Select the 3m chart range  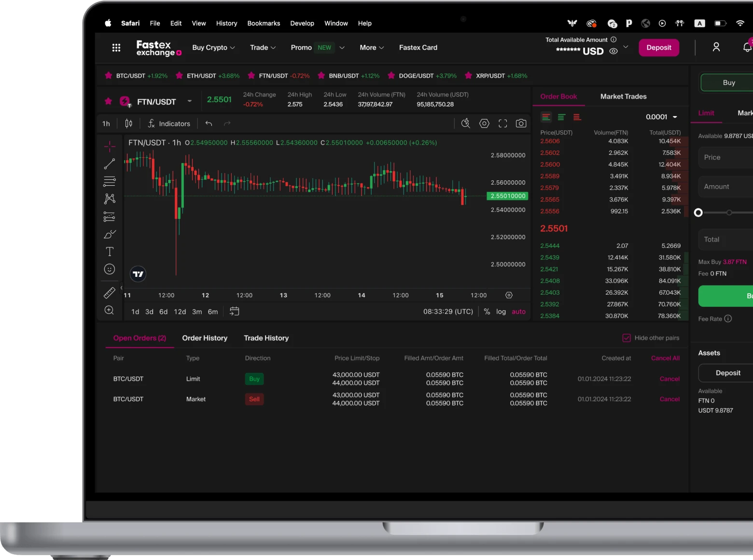(x=197, y=312)
